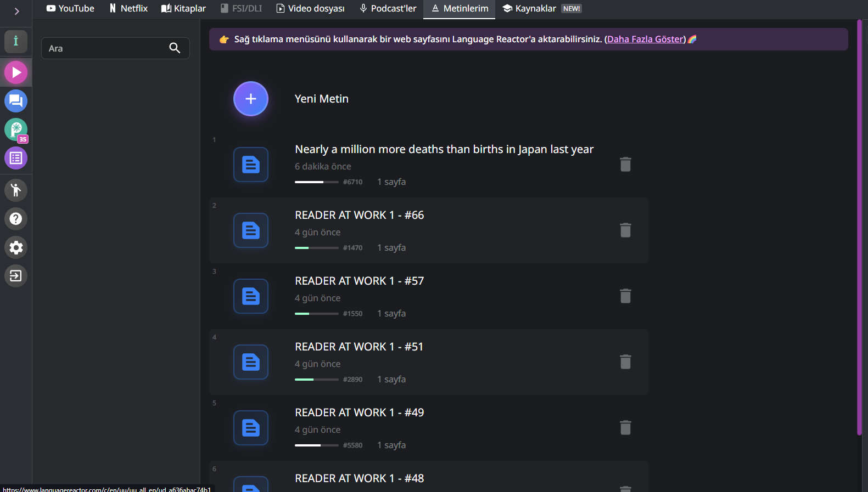Open the green icon with 35 badge

[x=16, y=129]
